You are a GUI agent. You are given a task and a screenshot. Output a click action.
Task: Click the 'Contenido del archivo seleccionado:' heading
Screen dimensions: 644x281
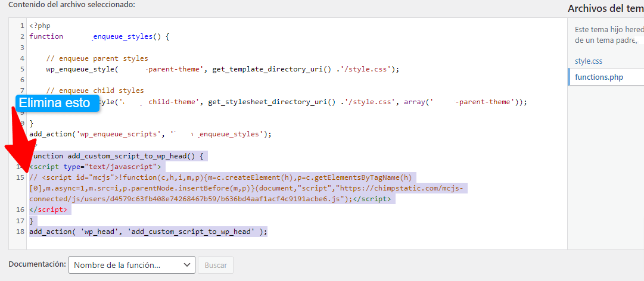tap(72, 5)
